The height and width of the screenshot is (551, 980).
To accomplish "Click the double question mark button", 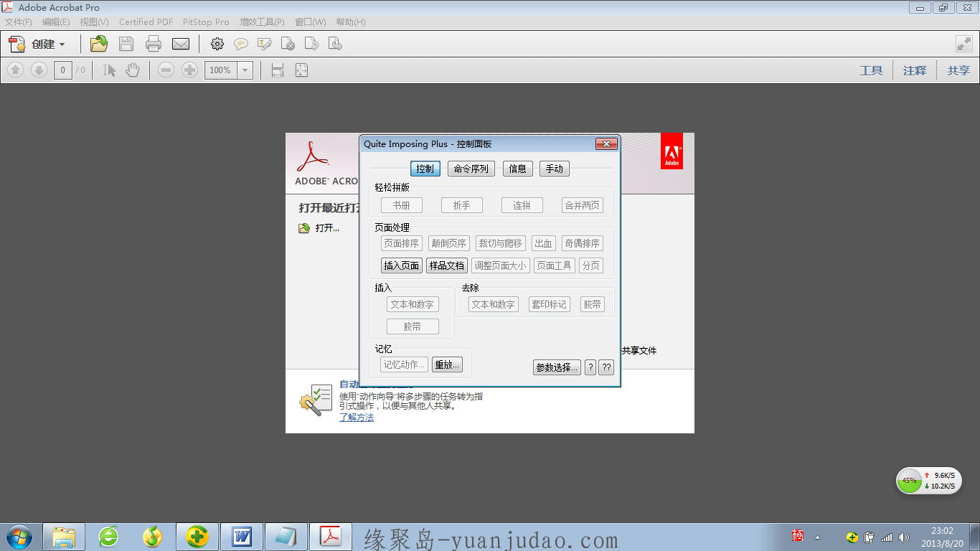I will pyautogui.click(x=606, y=367).
